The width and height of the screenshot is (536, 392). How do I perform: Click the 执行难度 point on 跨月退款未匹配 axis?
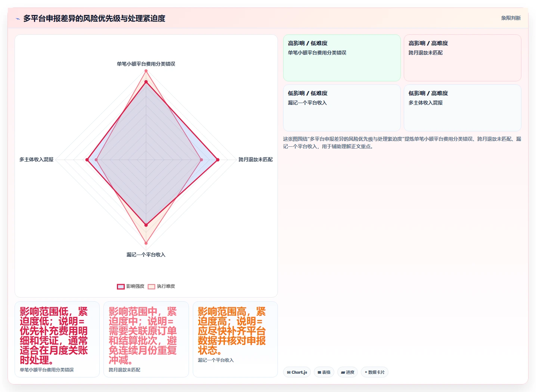tap(201, 160)
